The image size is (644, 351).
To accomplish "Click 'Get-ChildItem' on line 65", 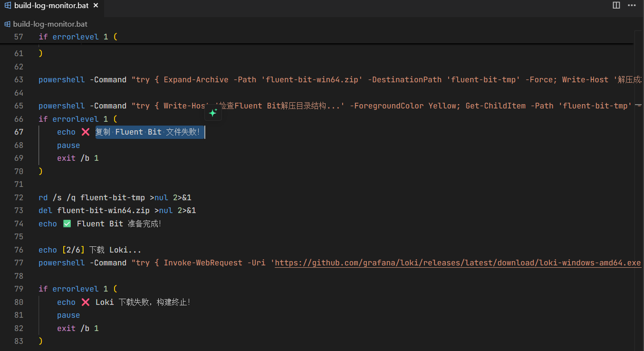I will point(495,106).
